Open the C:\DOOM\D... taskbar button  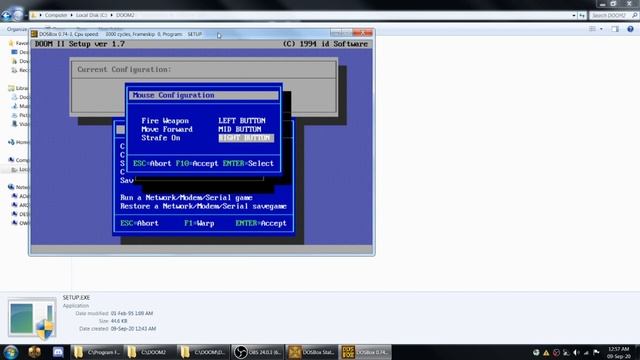[204, 352]
